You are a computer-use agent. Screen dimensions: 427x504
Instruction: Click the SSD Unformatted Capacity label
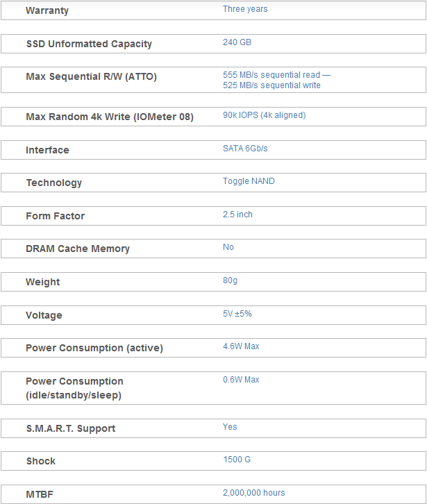(x=89, y=44)
